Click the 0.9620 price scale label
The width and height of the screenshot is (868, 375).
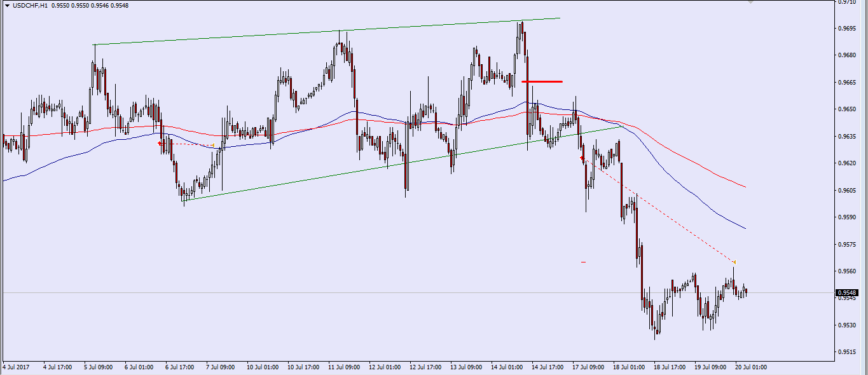tap(847, 163)
